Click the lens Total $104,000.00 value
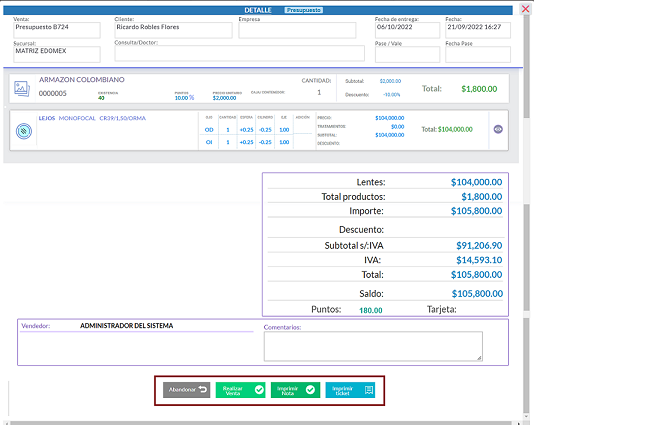Screen dimensions: 665x425 pos(455,129)
